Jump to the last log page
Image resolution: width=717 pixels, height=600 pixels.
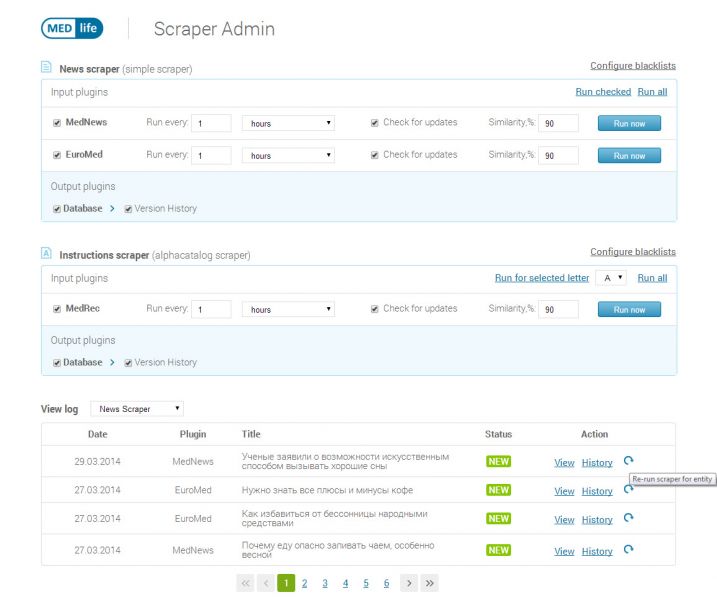click(429, 583)
